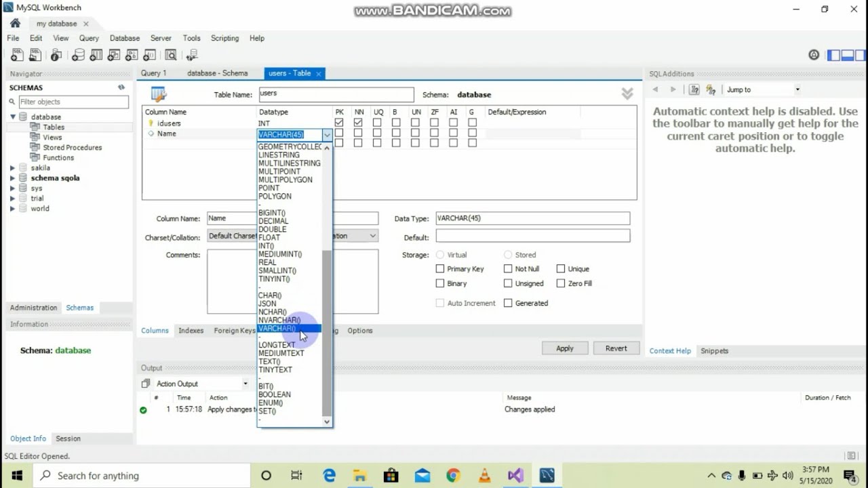Tick the Generated checkbox

pos(508,303)
